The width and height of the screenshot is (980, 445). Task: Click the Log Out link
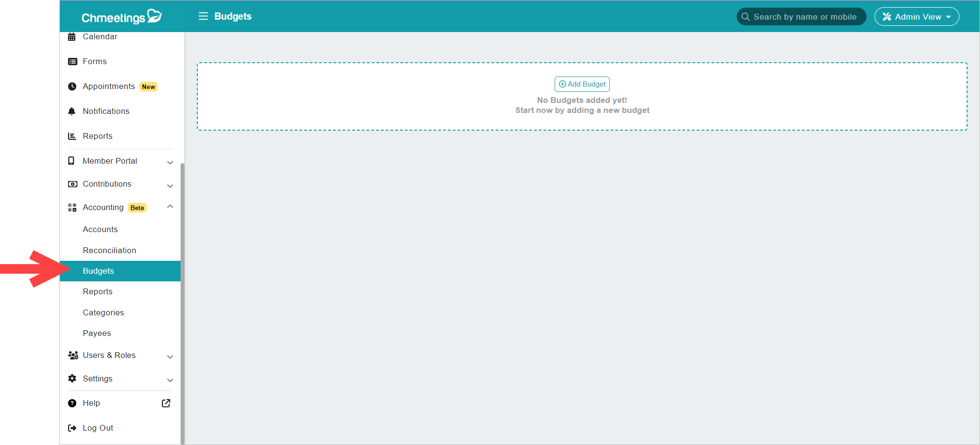coord(98,428)
